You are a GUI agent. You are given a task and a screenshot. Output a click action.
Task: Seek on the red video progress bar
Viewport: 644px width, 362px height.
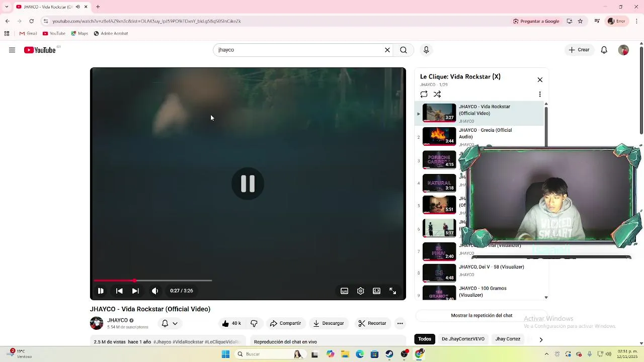click(152, 281)
